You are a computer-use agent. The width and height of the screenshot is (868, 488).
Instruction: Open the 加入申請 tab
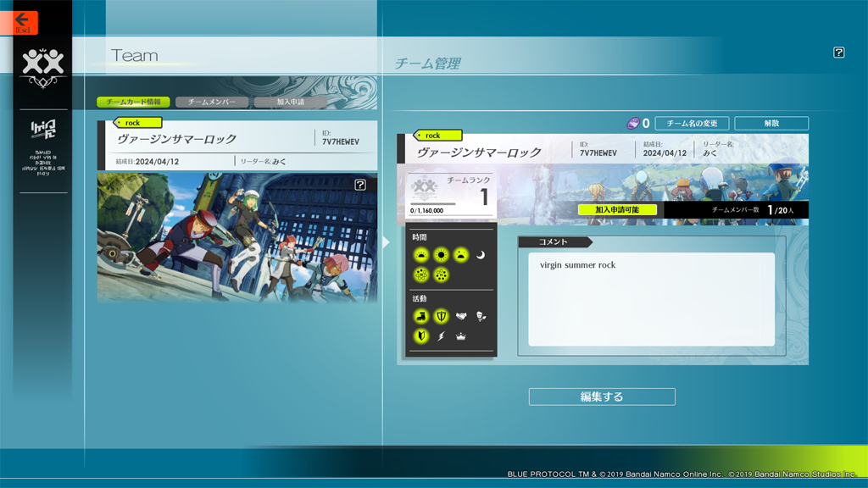click(290, 102)
